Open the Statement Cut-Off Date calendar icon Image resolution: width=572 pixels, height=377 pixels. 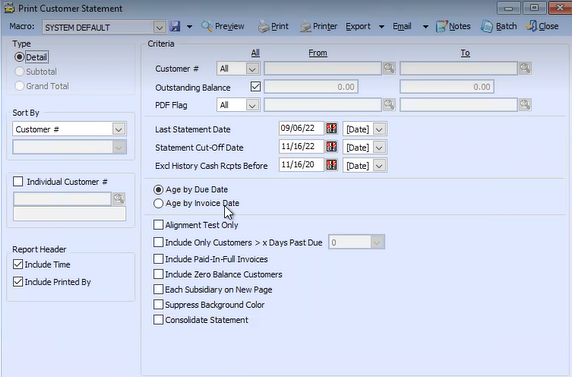click(331, 147)
